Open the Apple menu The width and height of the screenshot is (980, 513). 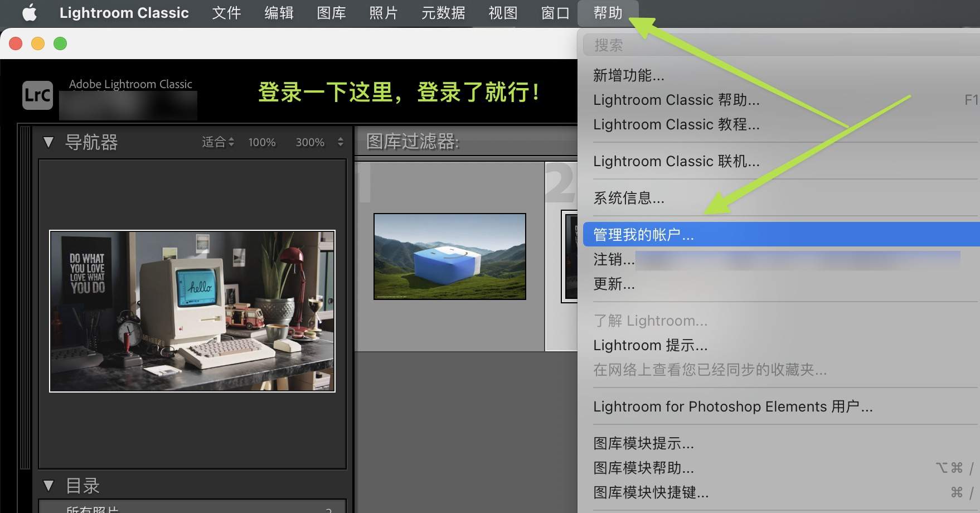(29, 12)
